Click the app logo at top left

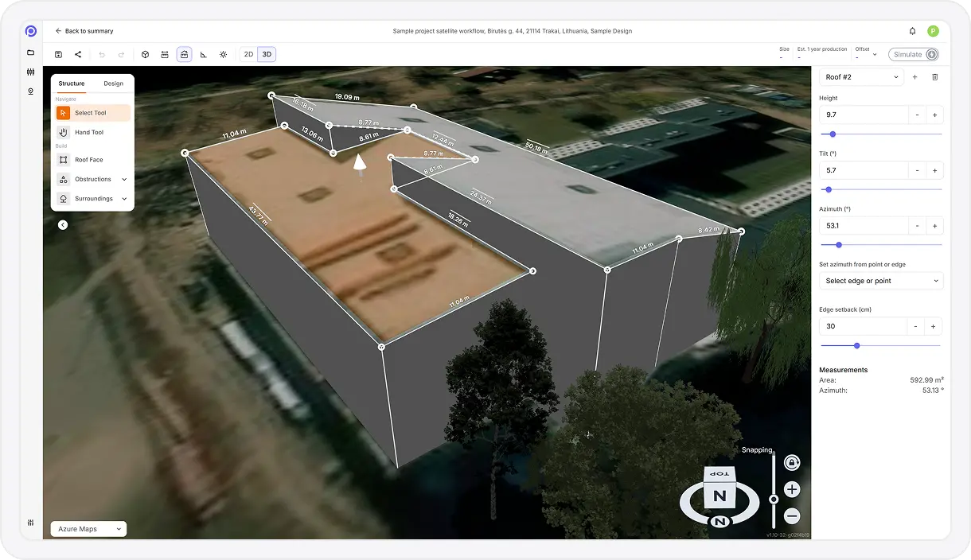[x=31, y=31]
